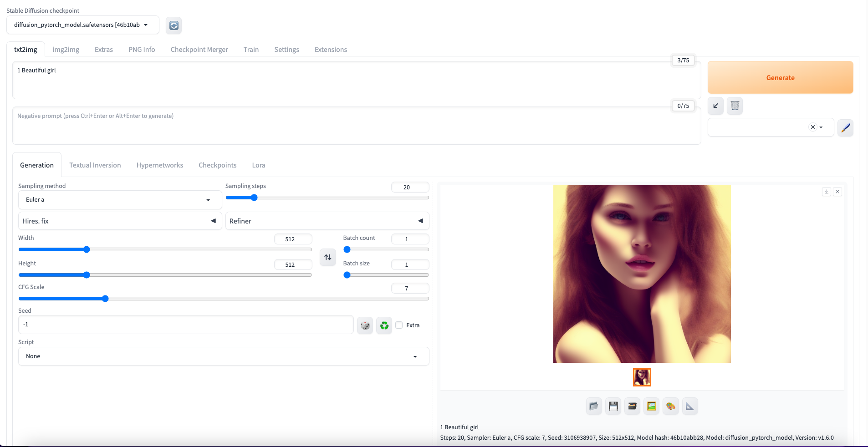
Task: Open the Train tab
Action: point(251,49)
